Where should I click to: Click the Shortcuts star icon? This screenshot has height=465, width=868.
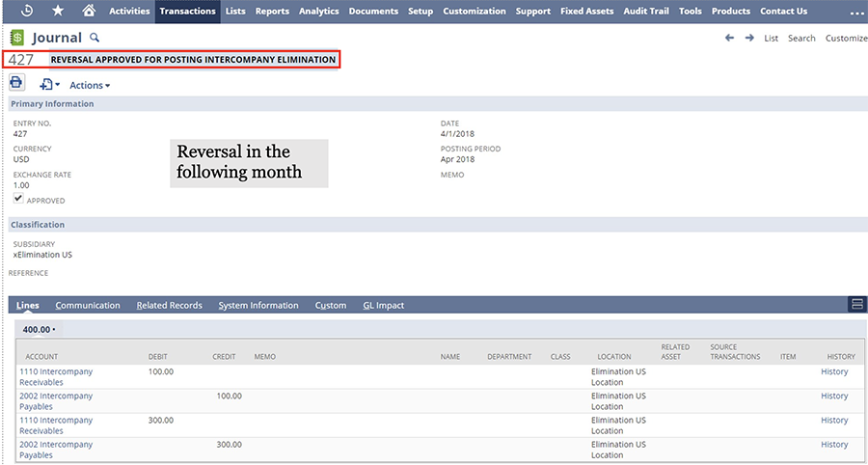57,11
